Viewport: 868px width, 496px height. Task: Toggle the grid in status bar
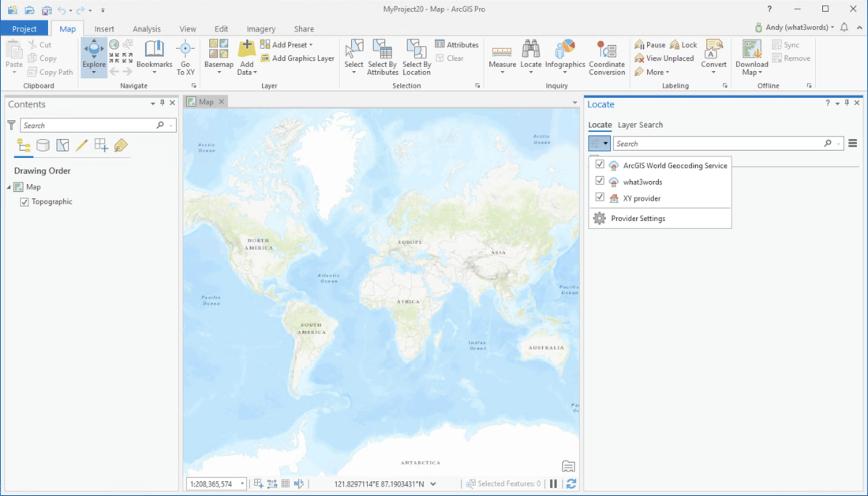tap(286, 484)
